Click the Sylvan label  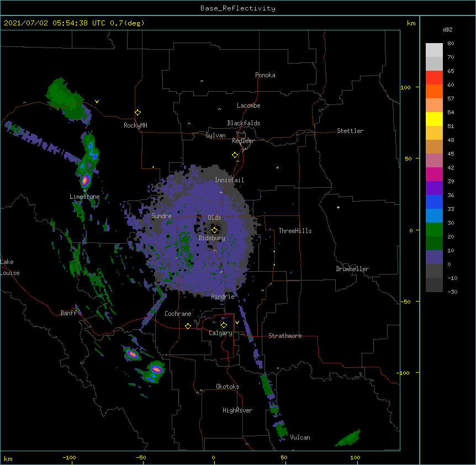click(215, 135)
